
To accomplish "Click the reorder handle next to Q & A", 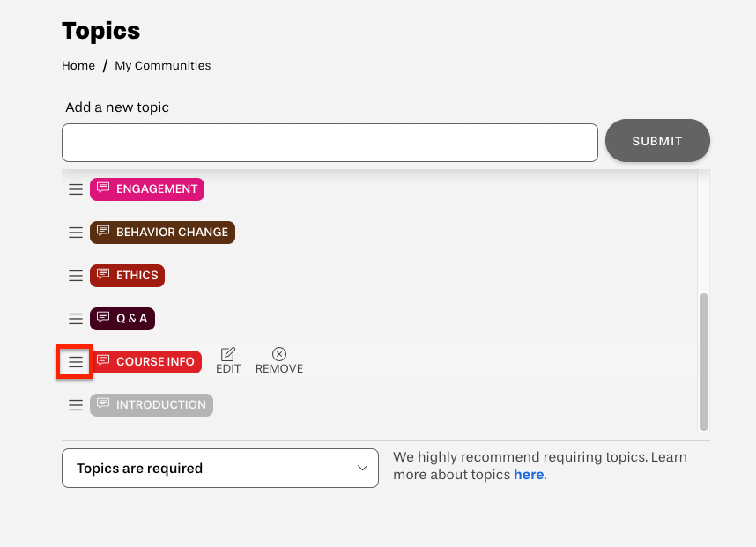I will pos(76,319).
